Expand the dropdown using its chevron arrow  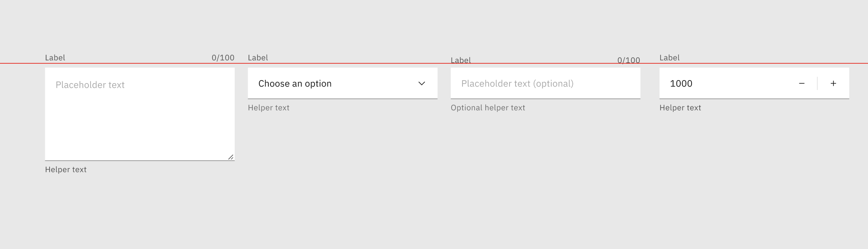pyautogui.click(x=421, y=84)
